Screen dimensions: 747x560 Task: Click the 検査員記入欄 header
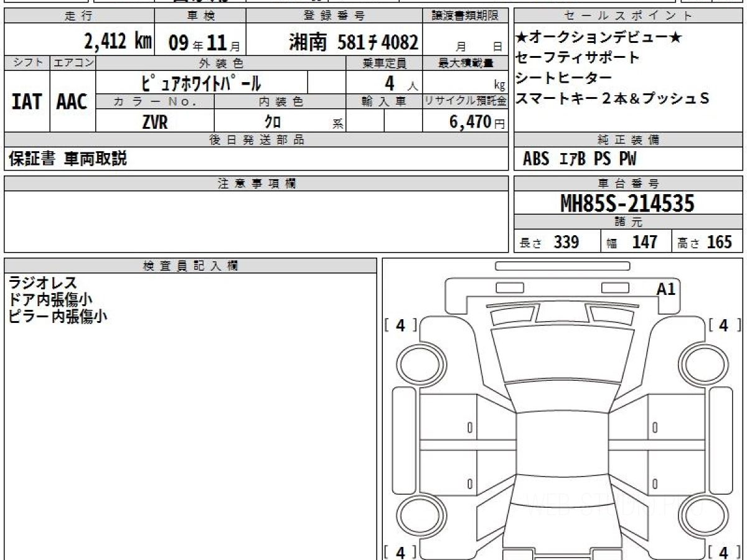[190, 266]
